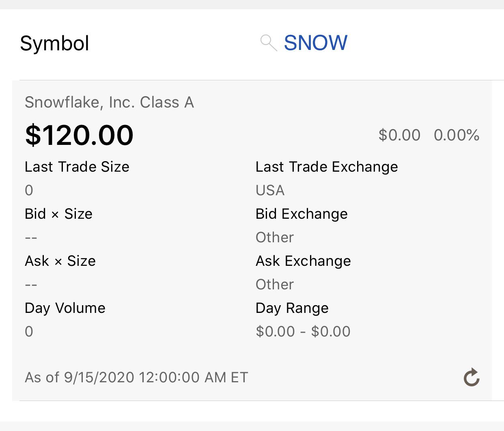Tap the $120.00 last price

79,135
